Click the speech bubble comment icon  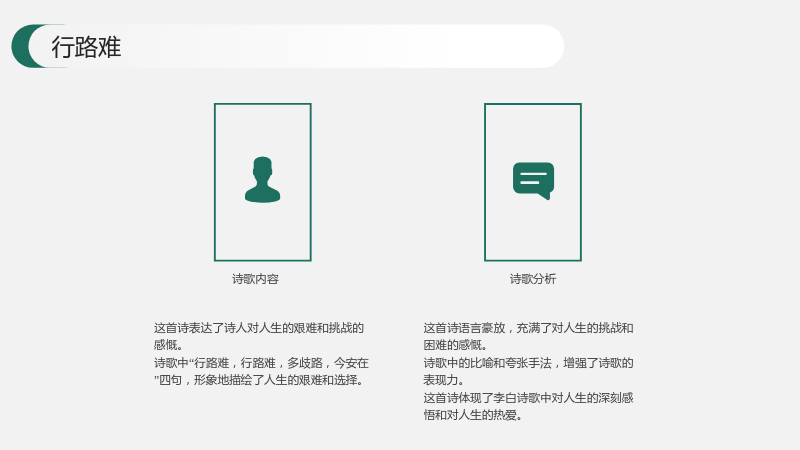pos(533,181)
